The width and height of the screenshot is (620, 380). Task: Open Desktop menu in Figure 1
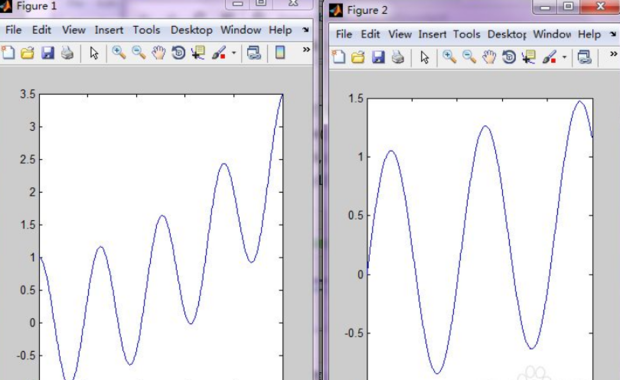tap(191, 30)
